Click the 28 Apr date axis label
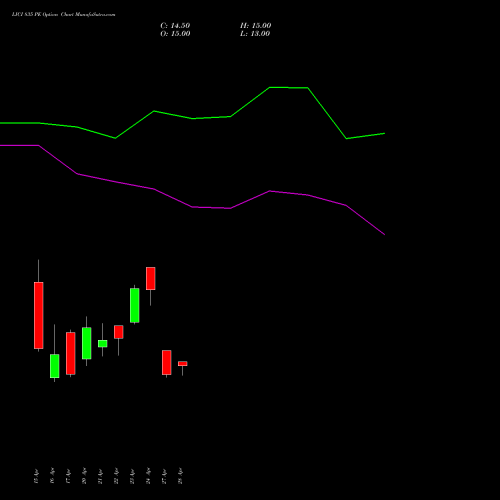The image size is (500, 500). click(180, 476)
